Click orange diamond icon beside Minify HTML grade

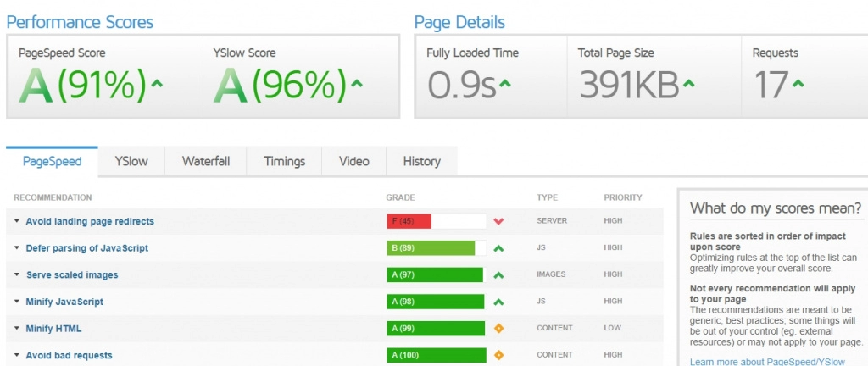[498, 329]
